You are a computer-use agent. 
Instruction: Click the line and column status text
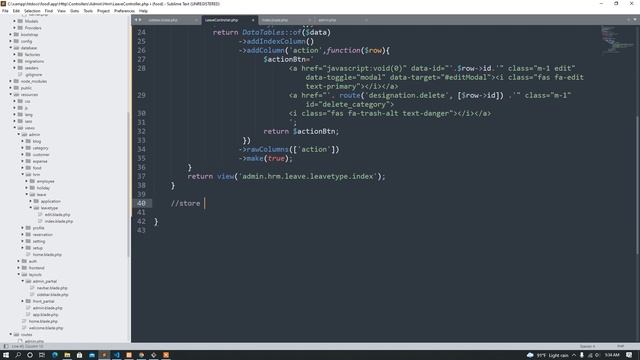pyautogui.click(x=27, y=347)
